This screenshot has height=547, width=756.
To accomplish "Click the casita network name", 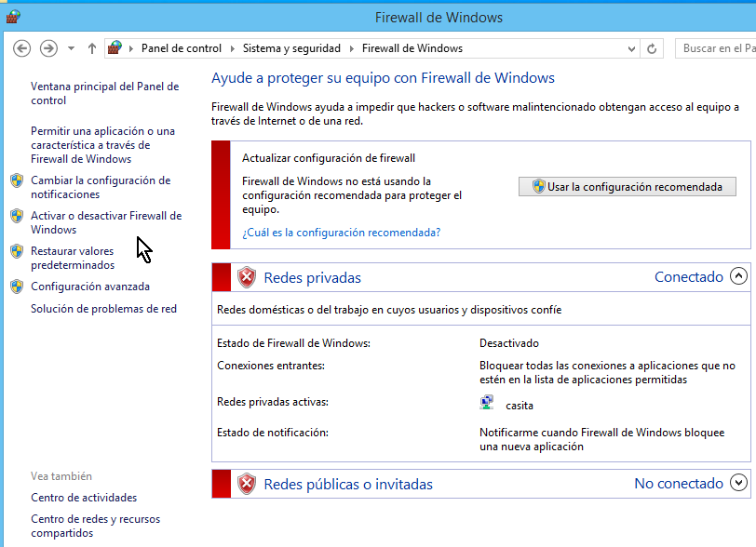I will click(520, 406).
